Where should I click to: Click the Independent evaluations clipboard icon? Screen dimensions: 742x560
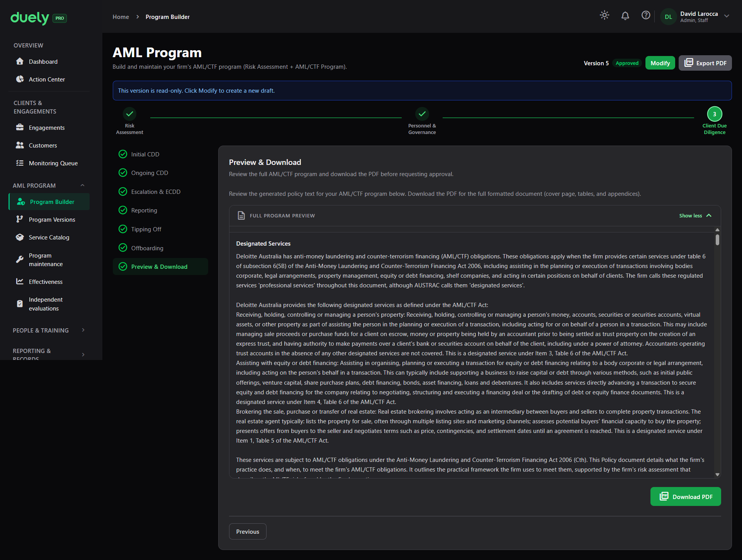coord(20,304)
